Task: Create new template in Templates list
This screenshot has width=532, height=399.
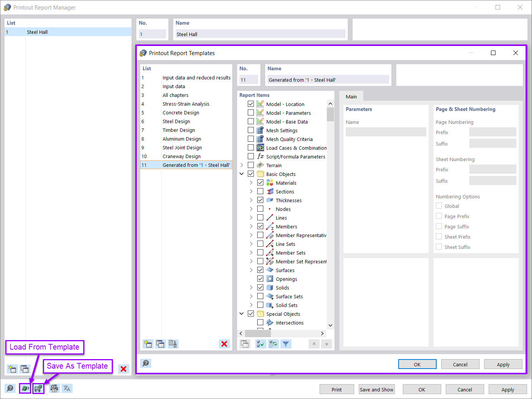Action: pyautogui.click(x=148, y=344)
